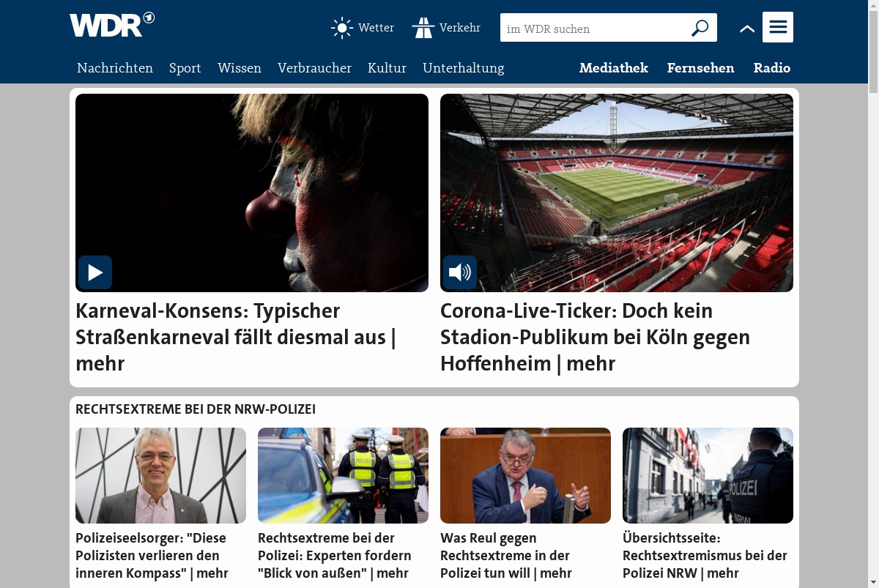Open the Polizeiseelsorger portrait thumbnail
This screenshot has height=588, width=879.
160,475
